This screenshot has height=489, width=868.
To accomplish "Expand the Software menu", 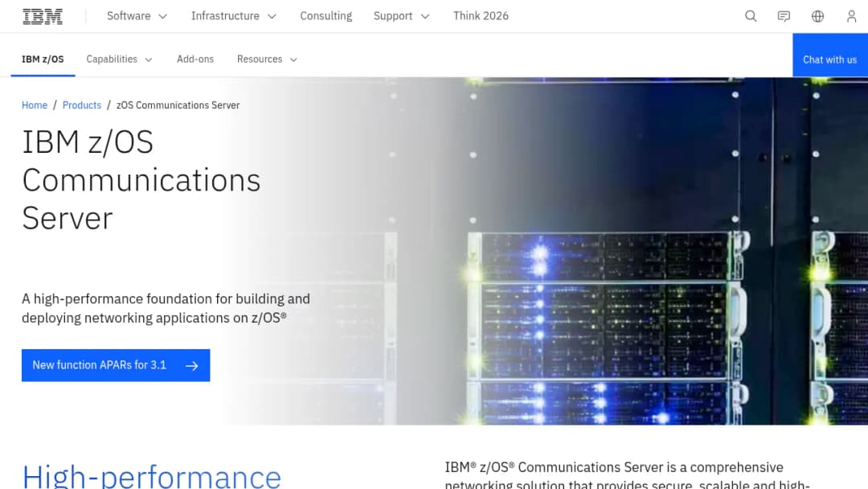I will 137,16.
